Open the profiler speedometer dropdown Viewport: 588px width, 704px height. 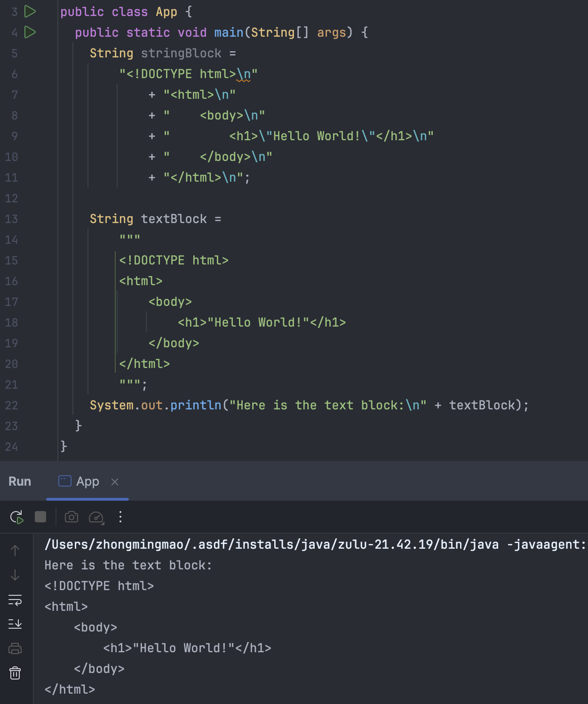(x=96, y=518)
